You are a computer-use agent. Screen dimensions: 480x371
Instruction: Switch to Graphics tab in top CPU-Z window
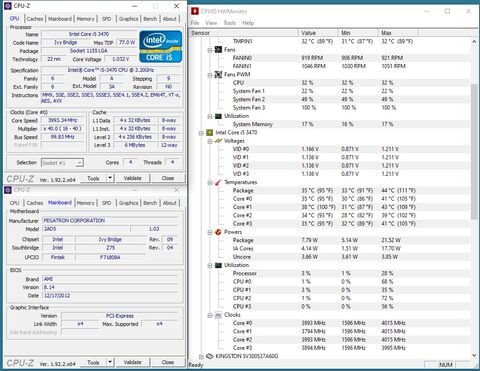129,19
